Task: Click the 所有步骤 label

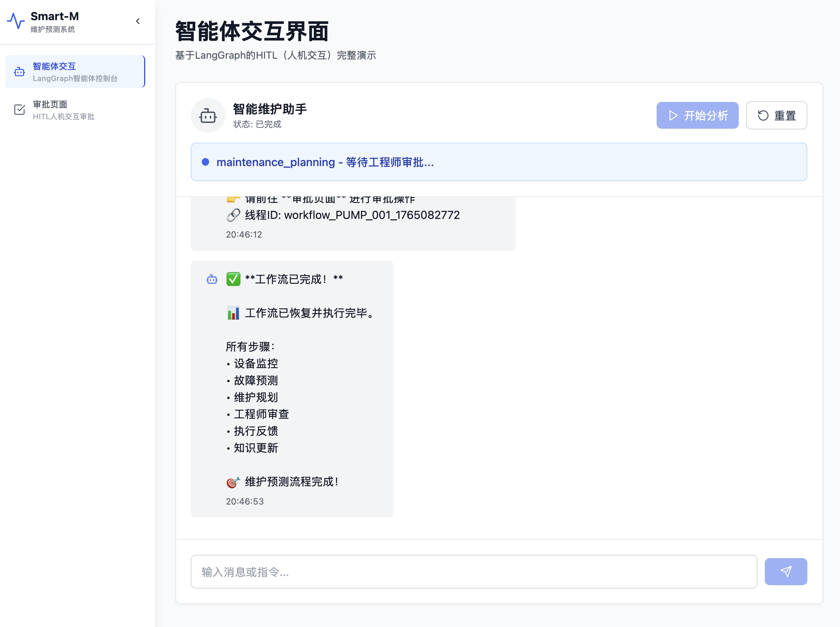Action: click(250, 346)
